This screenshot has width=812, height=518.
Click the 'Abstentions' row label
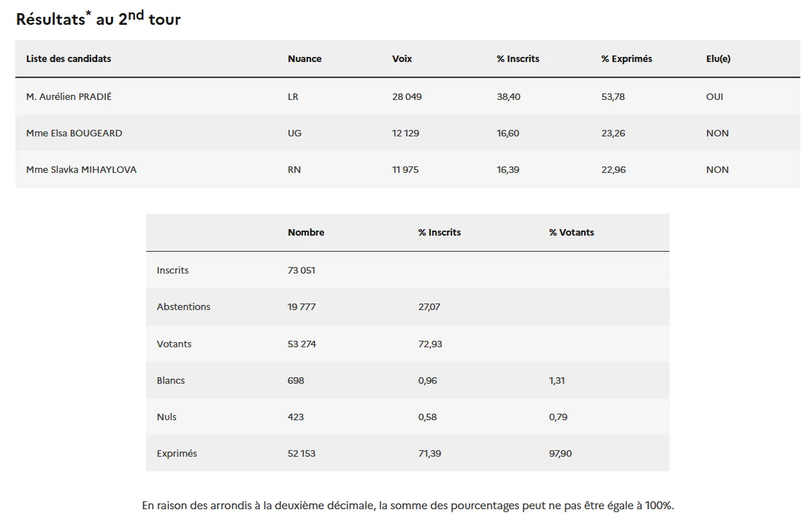183,307
